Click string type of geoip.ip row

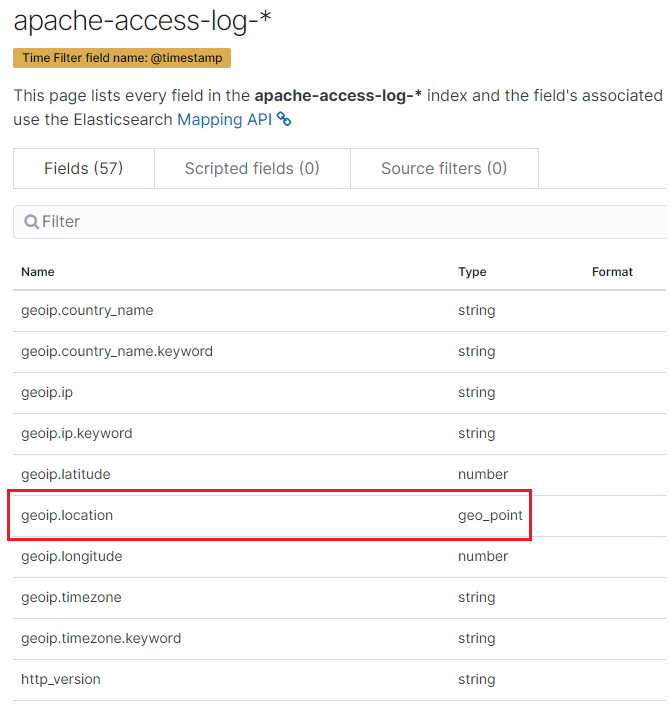(x=476, y=393)
